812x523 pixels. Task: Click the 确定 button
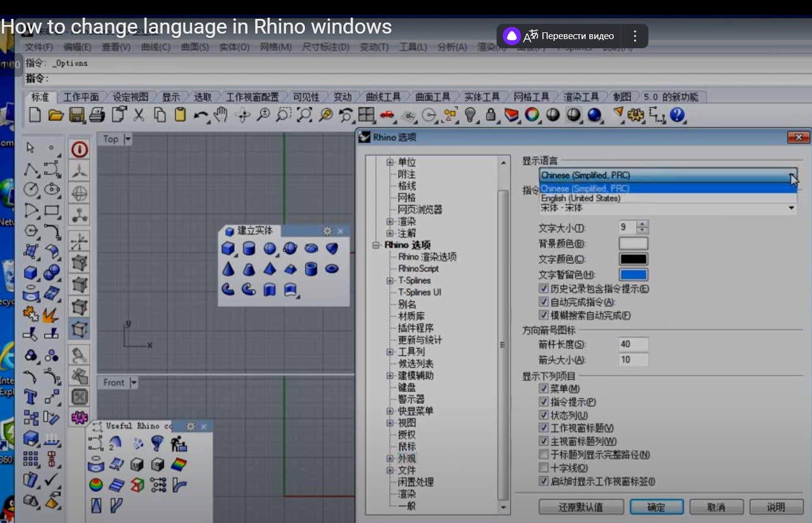(x=656, y=507)
